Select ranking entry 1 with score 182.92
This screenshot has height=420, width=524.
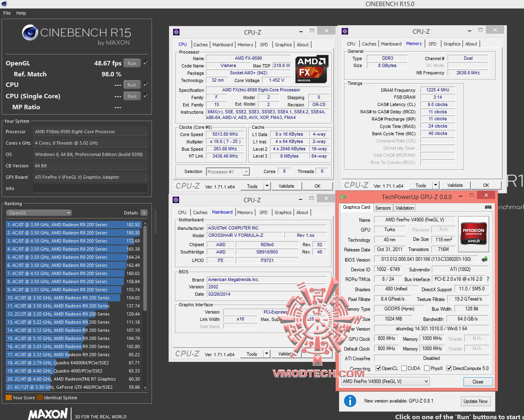[74, 225]
